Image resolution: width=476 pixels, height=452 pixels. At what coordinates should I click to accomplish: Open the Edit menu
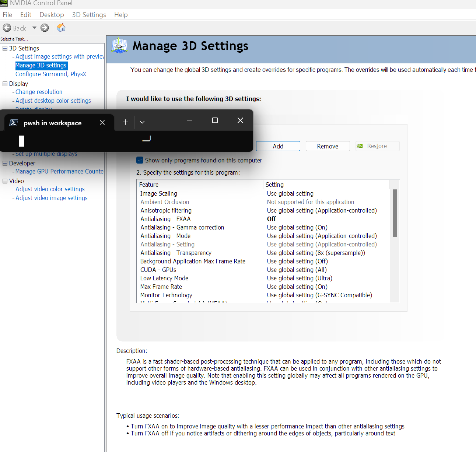tap(26, 15)
